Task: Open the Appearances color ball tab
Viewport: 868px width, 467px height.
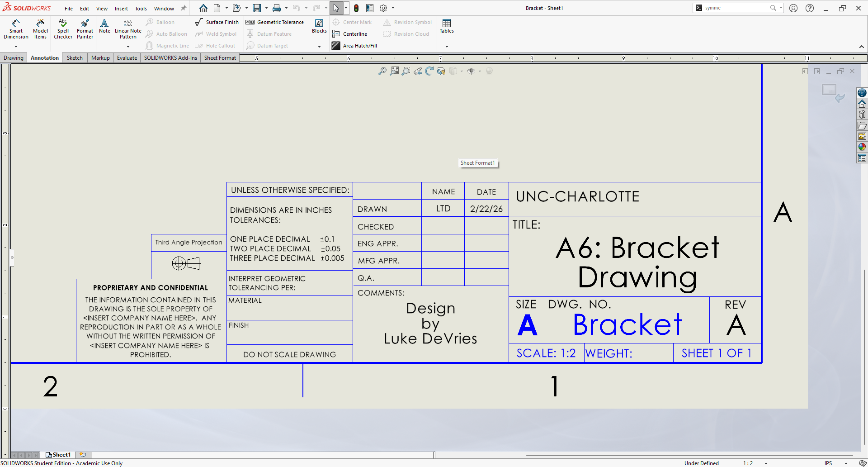Action: point(862,147)
